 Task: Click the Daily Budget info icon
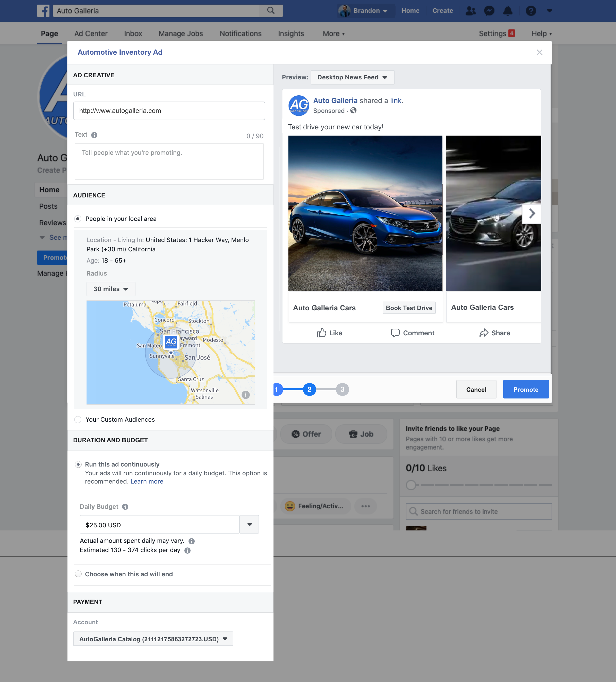[x=125, y=506]
